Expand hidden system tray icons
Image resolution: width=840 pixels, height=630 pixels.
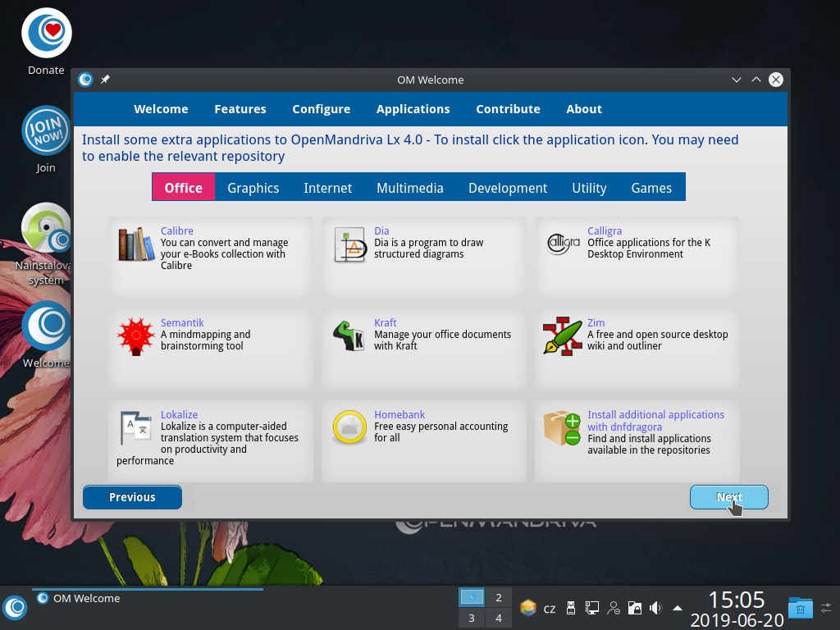676,608
